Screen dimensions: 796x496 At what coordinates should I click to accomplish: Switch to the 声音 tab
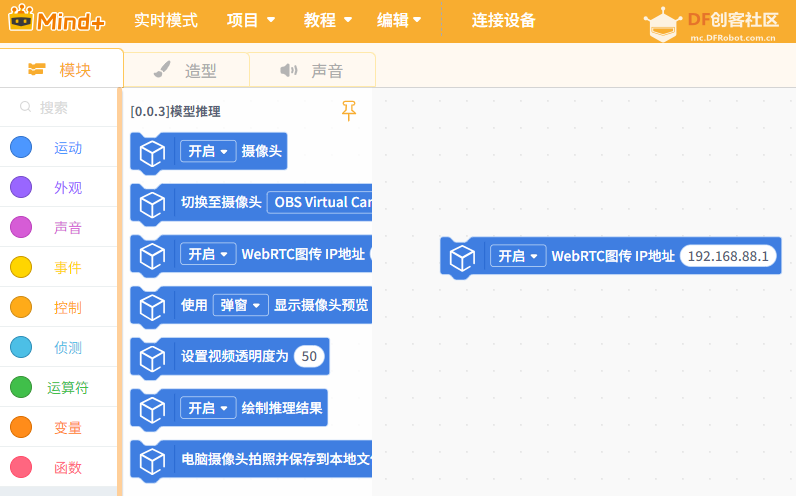coord(312,70)
